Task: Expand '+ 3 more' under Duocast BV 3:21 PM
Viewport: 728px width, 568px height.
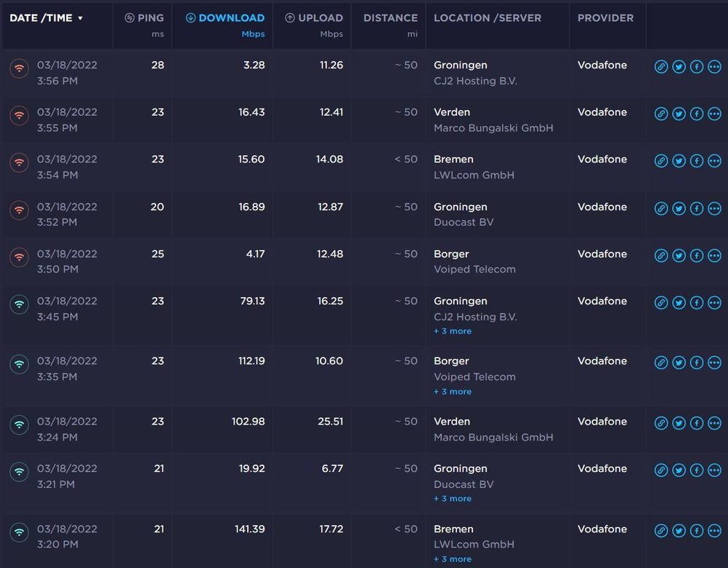Action: coord(453,499)
